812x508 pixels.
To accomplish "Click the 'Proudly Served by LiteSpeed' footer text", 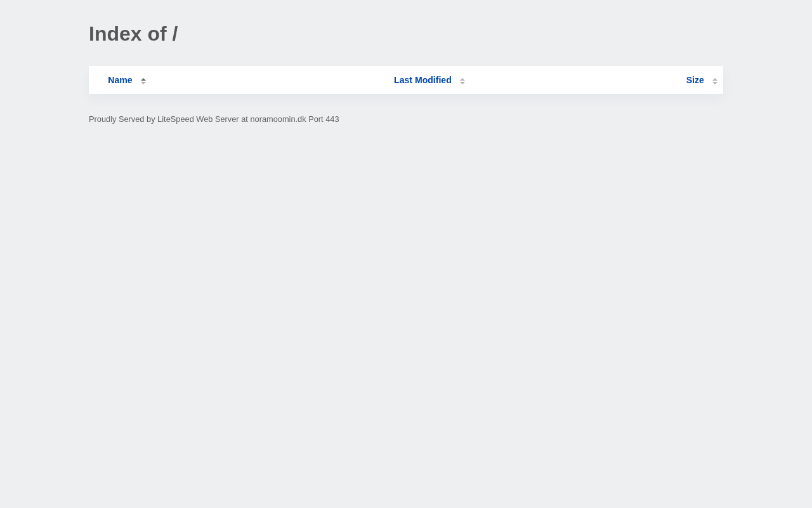I will pyautogui.click(x=214, y=119).
